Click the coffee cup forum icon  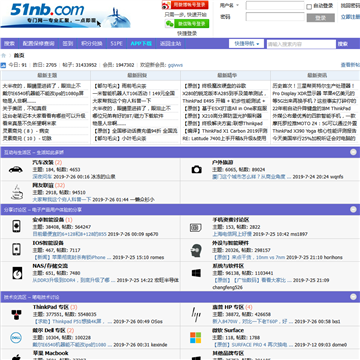pos(16,192)
